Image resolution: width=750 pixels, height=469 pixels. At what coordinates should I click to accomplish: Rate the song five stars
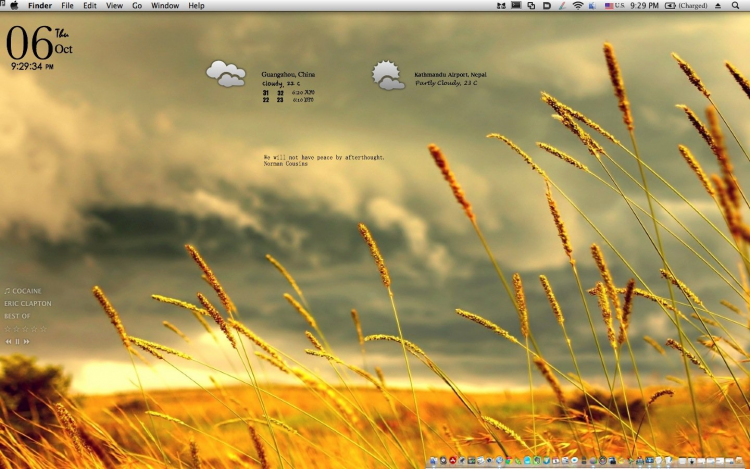point(43,329)
